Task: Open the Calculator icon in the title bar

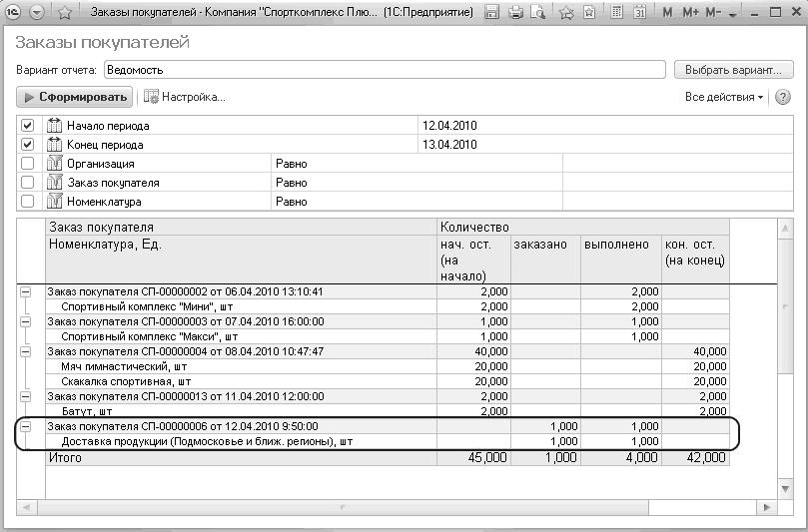Action: tap(616, 12)
